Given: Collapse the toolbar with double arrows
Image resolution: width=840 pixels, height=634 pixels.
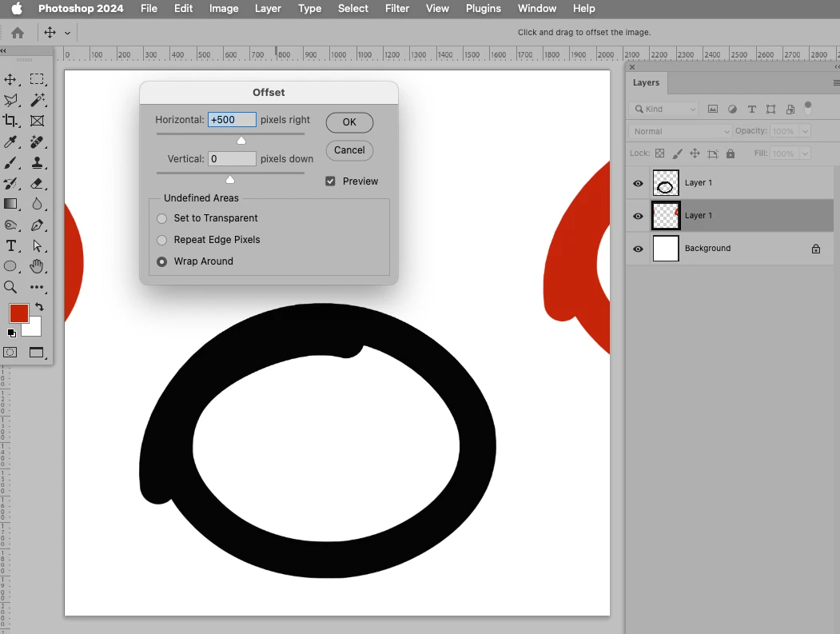Looking at the screenshot, I should (x=3, y=51).
